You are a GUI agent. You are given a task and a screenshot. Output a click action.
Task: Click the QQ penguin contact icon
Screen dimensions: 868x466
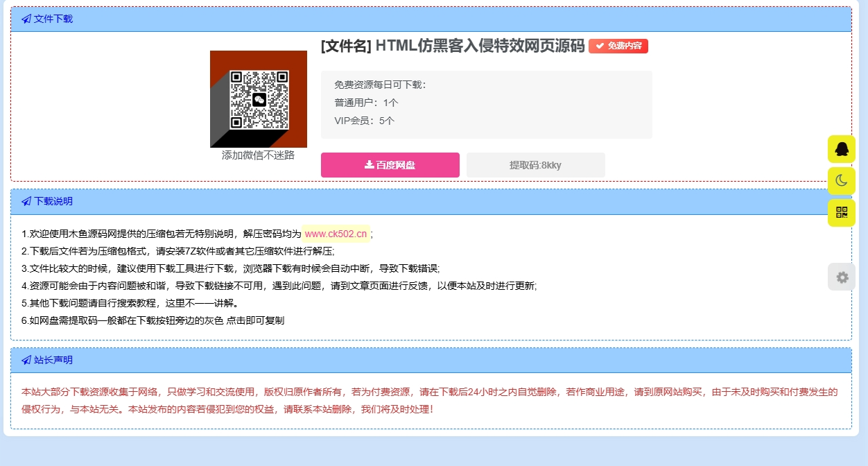[842, 149]
